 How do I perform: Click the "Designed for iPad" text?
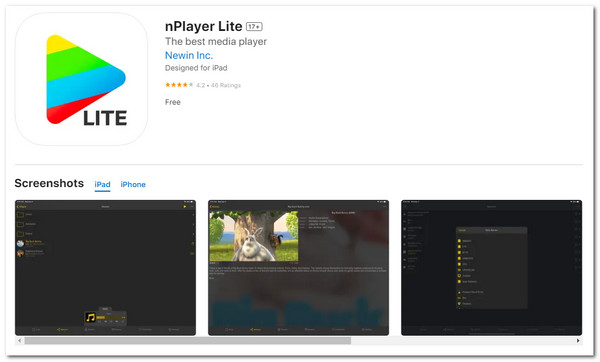tap(196, 68)
